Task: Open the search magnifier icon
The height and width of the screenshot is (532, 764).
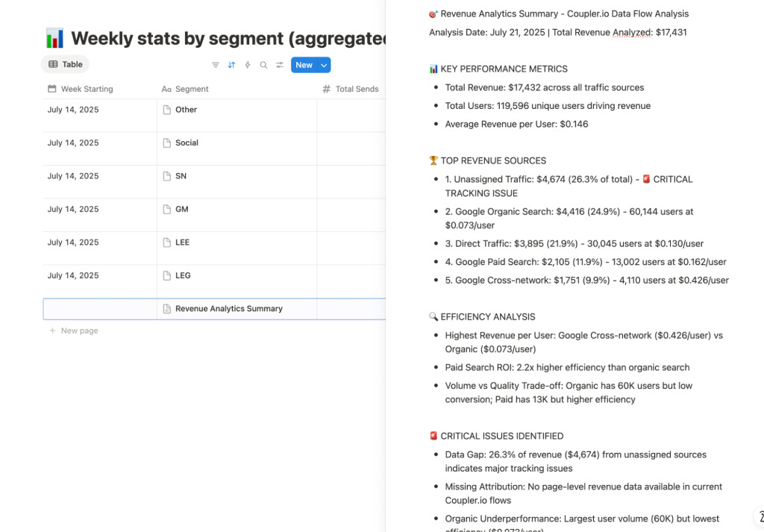Action: point(263,65)
